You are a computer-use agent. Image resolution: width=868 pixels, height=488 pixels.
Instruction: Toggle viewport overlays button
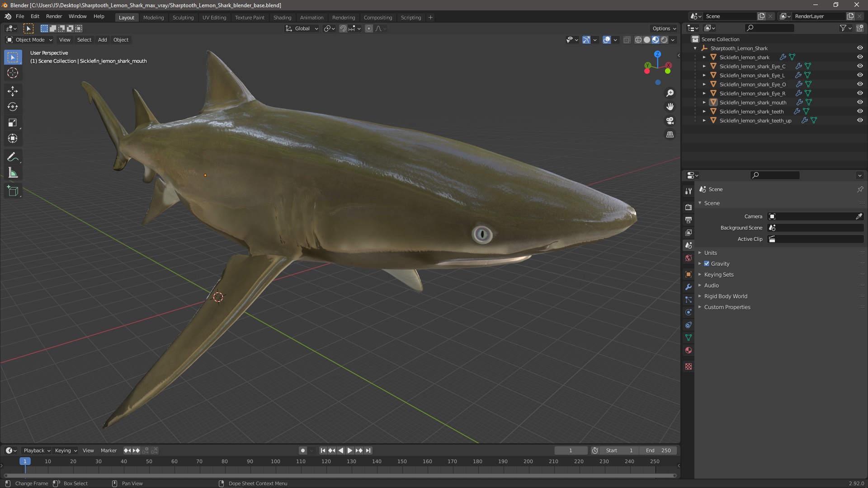[607, 40]
